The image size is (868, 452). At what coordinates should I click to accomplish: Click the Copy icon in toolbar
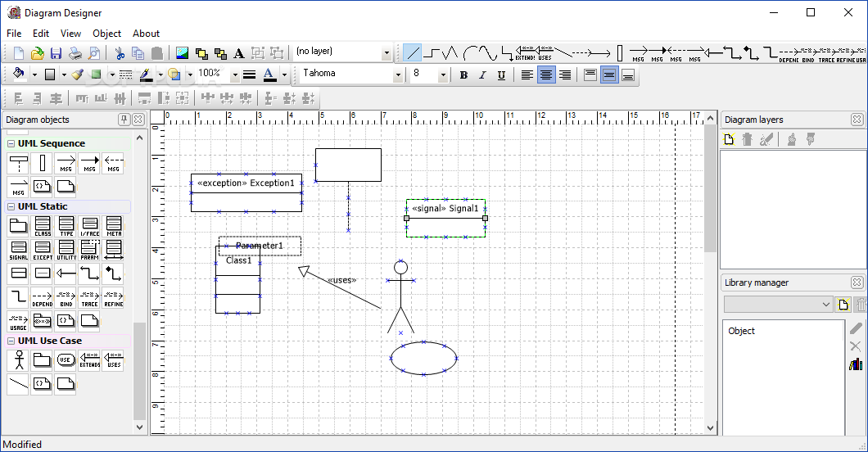pos(138,53)
